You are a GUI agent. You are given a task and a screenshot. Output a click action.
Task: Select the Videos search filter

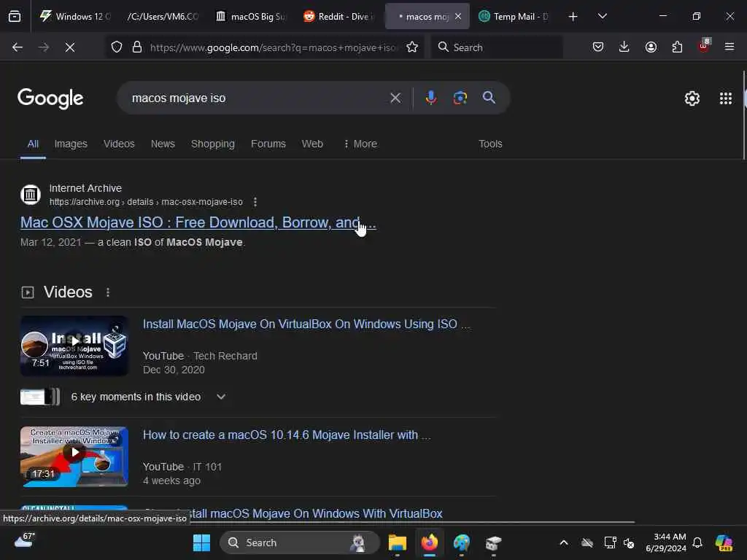point(119,144)
